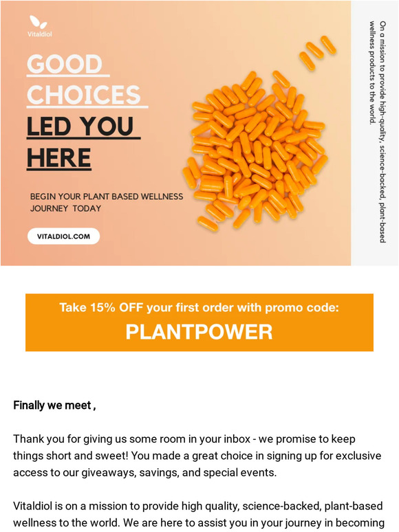The width and height of the screenshot is (399, 532).
Task: Click the 'giveaways, savings, and special events' line
Action: [x=145, y=472]
